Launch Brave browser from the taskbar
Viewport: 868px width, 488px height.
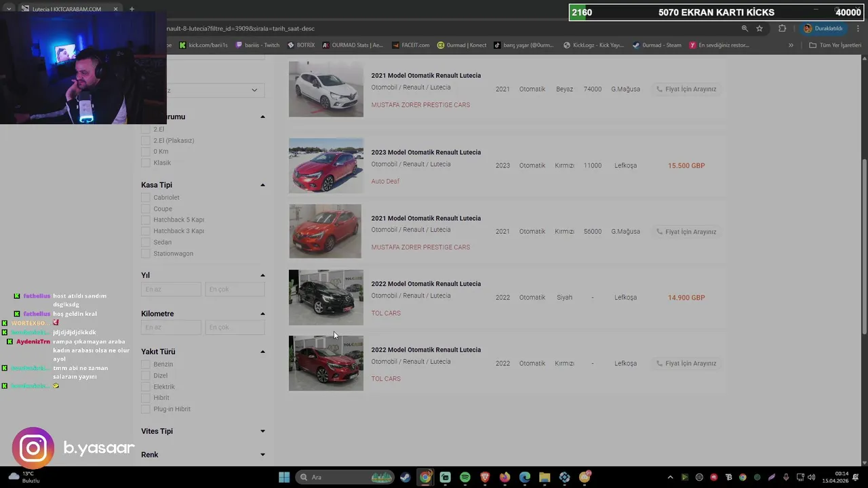[485, 477]
